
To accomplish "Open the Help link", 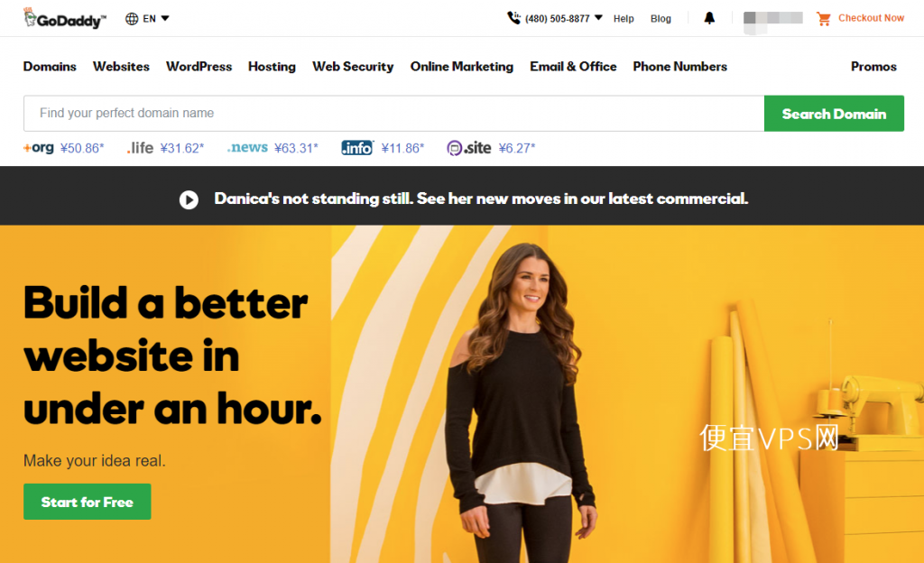I will tap(624, 19).
